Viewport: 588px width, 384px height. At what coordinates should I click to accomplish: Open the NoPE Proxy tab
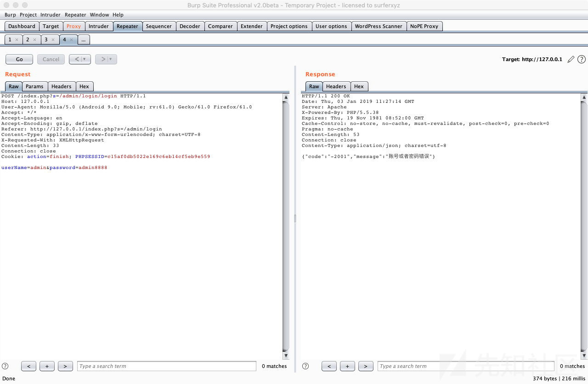tap(424, 26)
